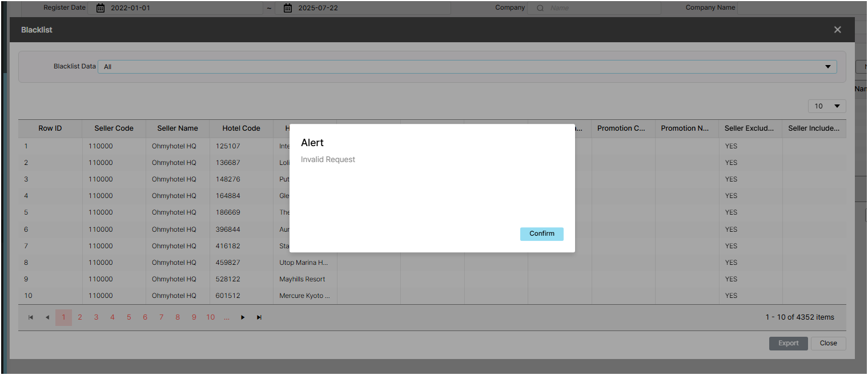Select page 2 in pagination
Viewport: 868px width, 375px height.
tap(80, 317)
